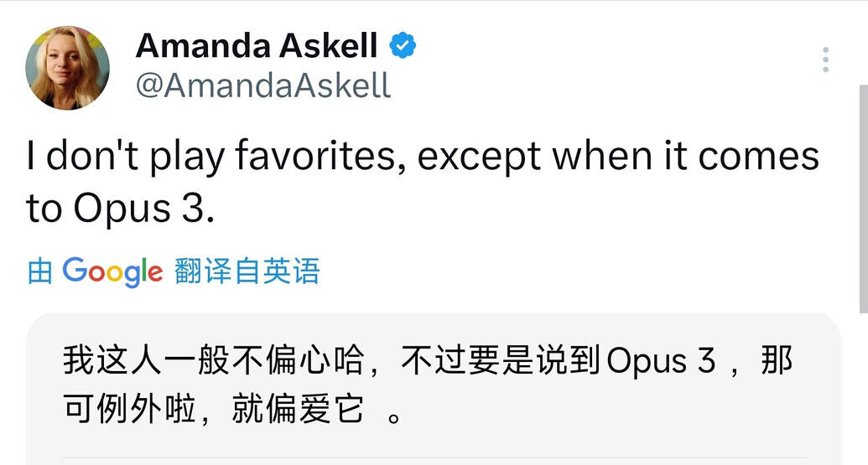Viewport: 868px width, 465px height.
Task: Click the tweet line starting "I don't play favorites"
Action: pyautogui.click(x=423, y=157)
